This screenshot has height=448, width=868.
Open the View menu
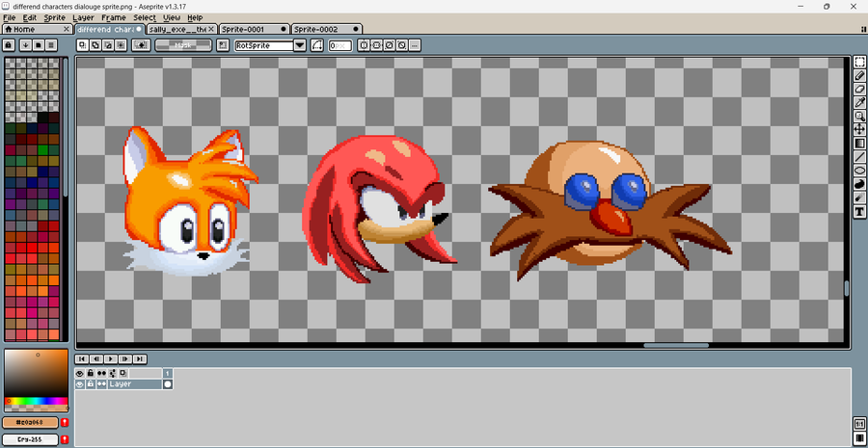pyautogui.click(x=172, y=17)
